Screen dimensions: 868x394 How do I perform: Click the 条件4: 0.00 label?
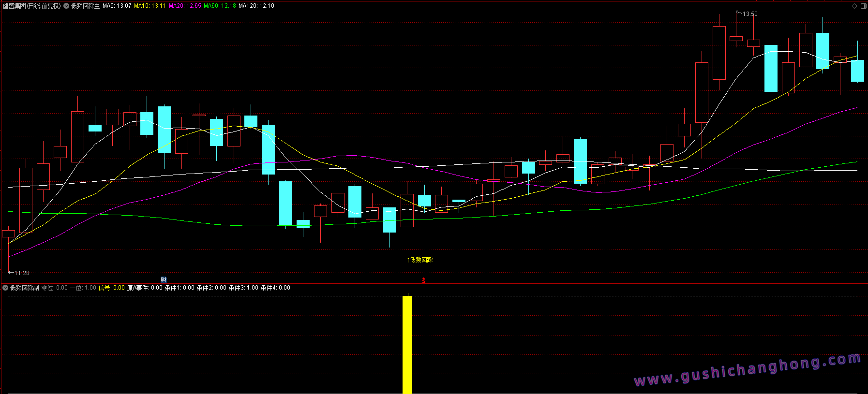[275, 288]
